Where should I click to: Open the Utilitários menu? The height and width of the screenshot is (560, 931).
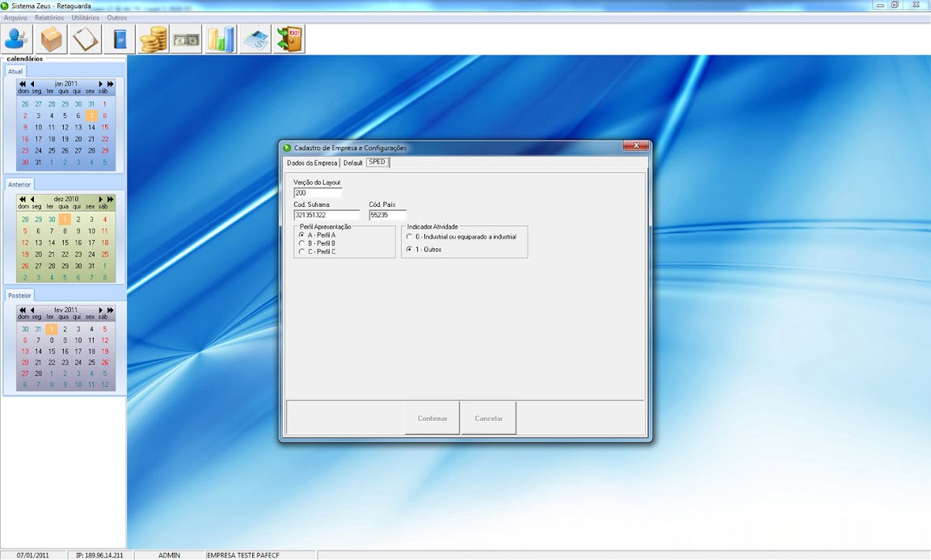86,18
